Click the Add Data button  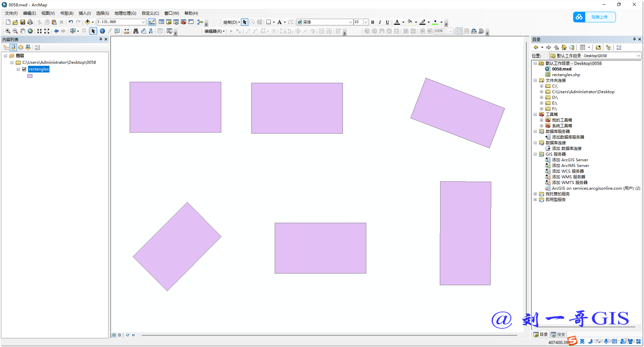click(87, 22)
